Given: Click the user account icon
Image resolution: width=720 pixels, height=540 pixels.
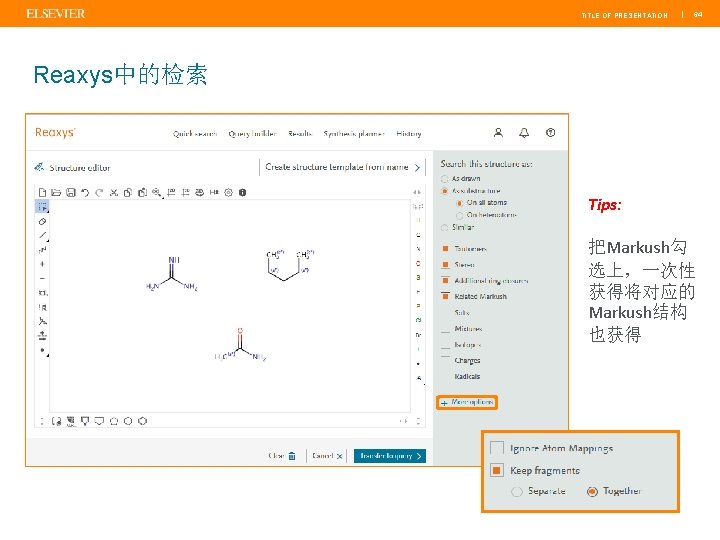Looking at the screenshot, I should point(498,133).
